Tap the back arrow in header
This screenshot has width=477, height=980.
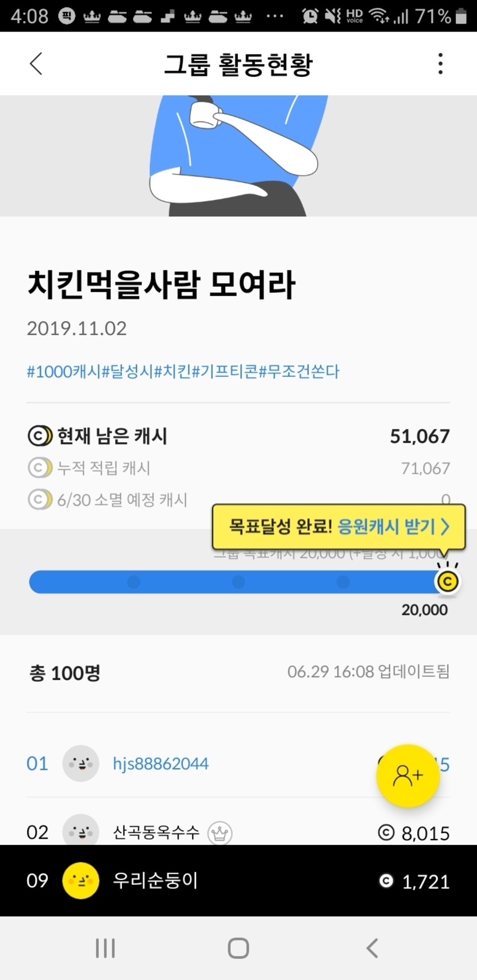tap(36, 64)
